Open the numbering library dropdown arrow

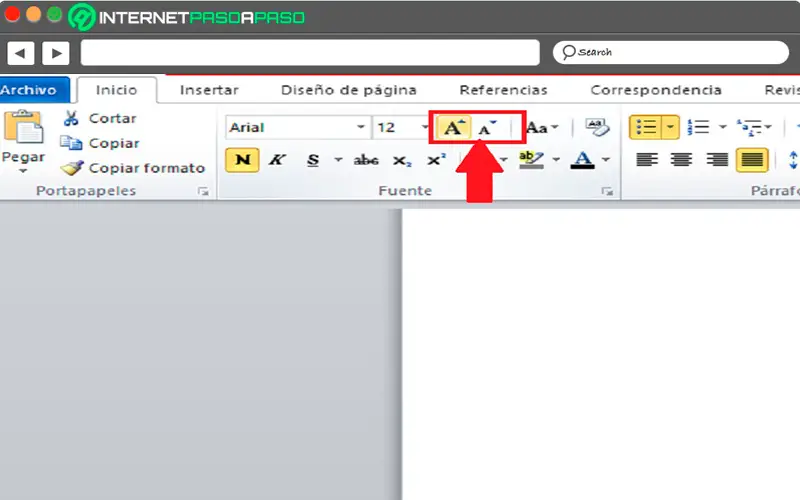(x=722, y=127)
